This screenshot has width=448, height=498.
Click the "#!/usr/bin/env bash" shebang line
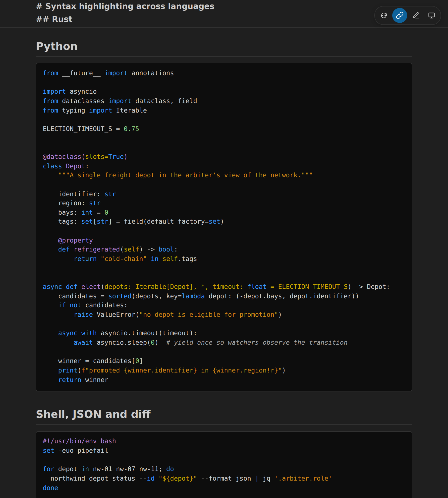pyautogui.click(x=79, y=441)
